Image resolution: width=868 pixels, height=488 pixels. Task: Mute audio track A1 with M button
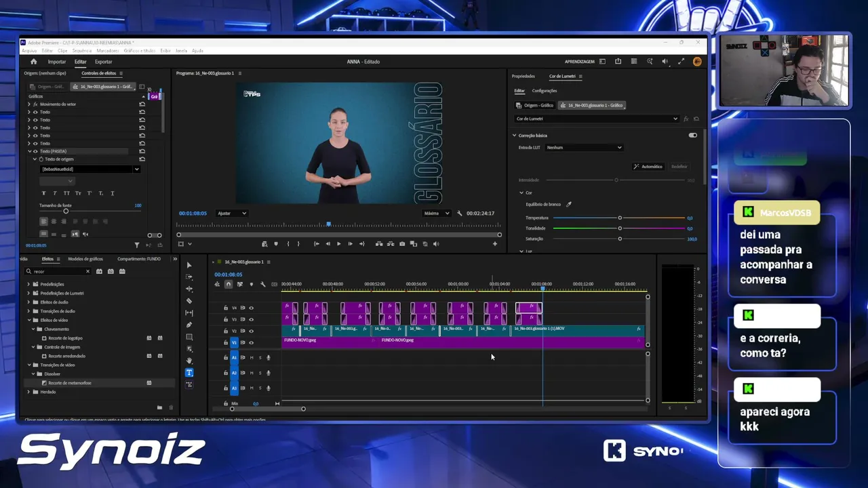[x=252, y=357]
